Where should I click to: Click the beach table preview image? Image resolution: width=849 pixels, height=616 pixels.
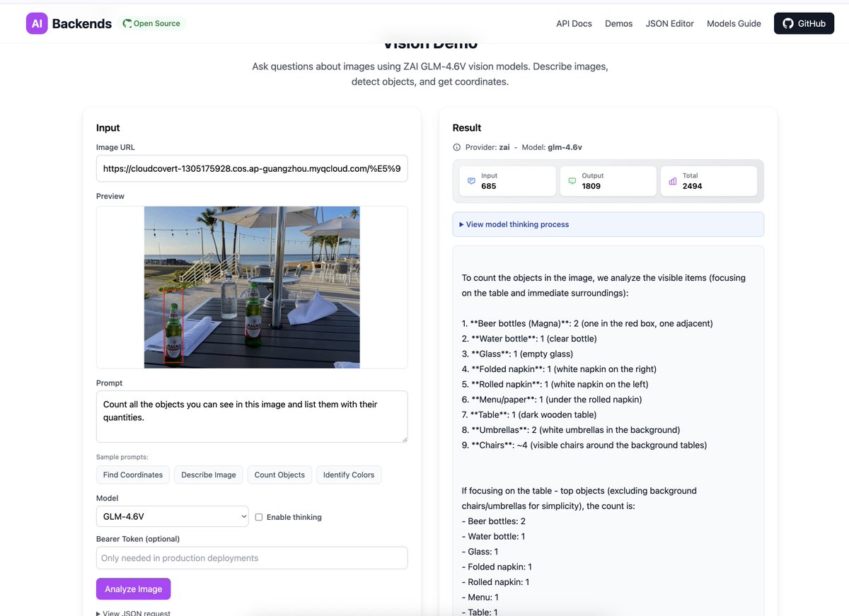point(252,287)
